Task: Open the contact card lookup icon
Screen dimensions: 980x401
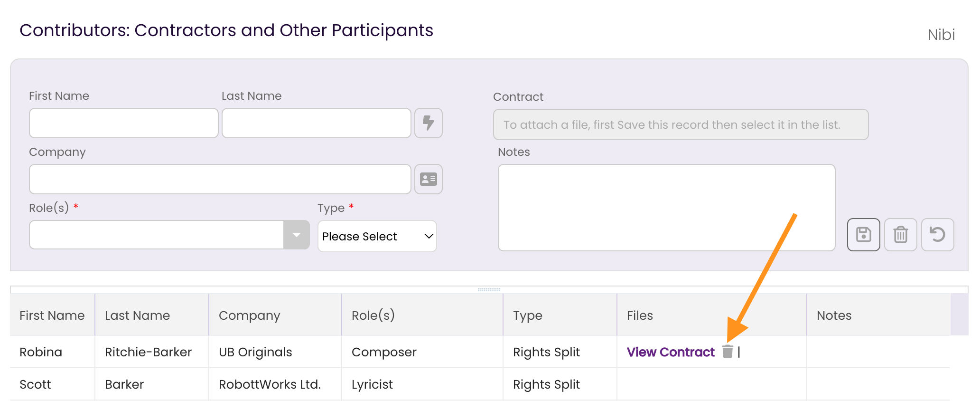Action: [428, 179]
